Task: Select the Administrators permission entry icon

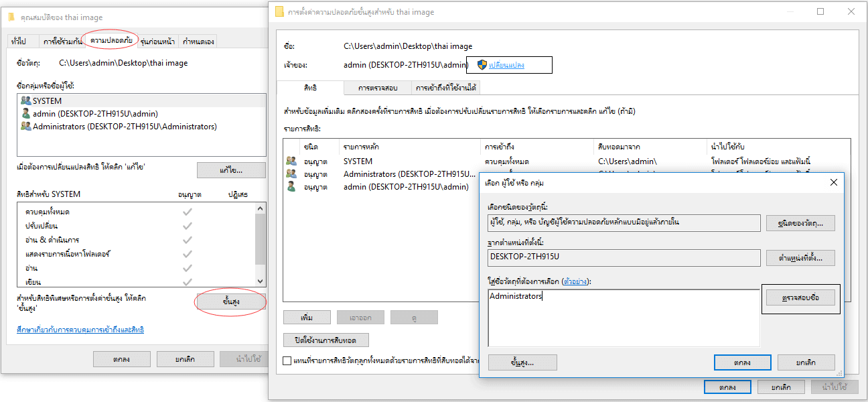Action: pos(291,174)
